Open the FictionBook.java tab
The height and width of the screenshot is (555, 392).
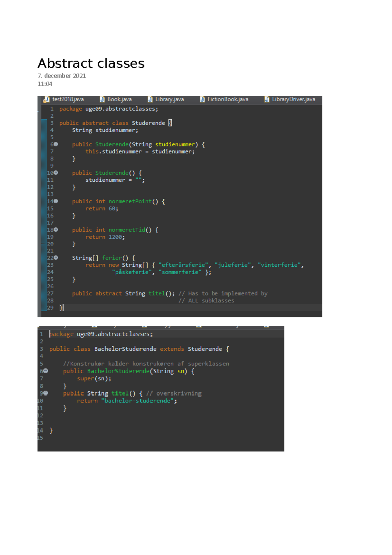pos(228,99)
